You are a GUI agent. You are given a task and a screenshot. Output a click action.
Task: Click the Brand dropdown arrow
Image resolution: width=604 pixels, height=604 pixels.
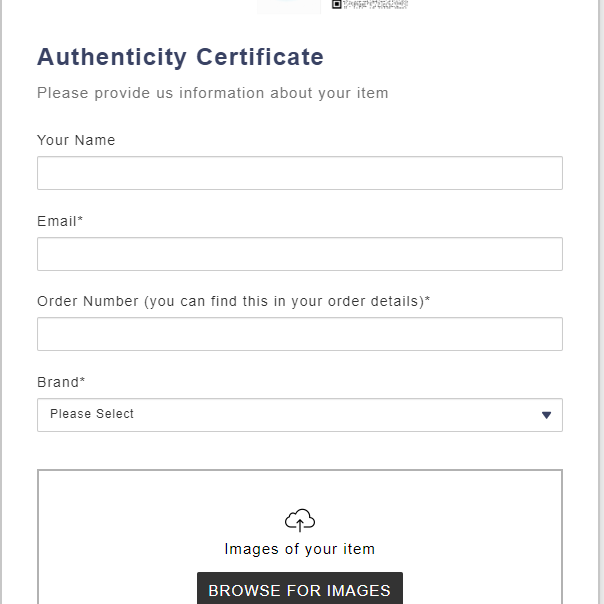click(546, 415)
